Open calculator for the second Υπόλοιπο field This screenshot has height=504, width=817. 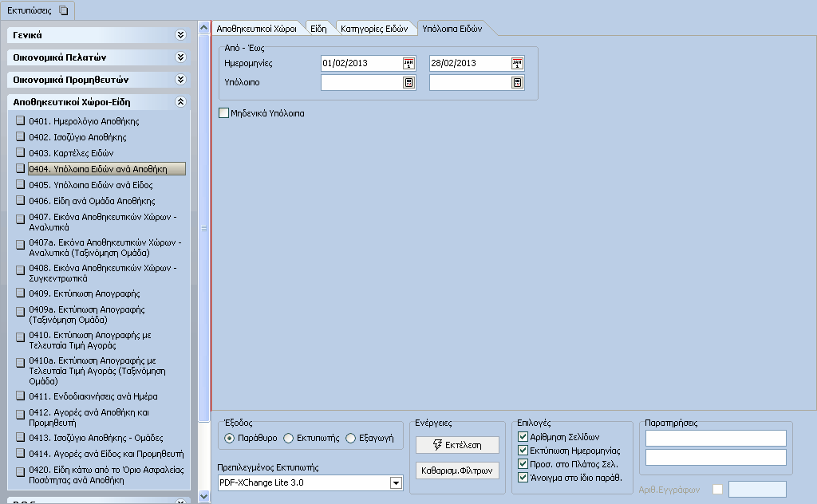[517, 82]
